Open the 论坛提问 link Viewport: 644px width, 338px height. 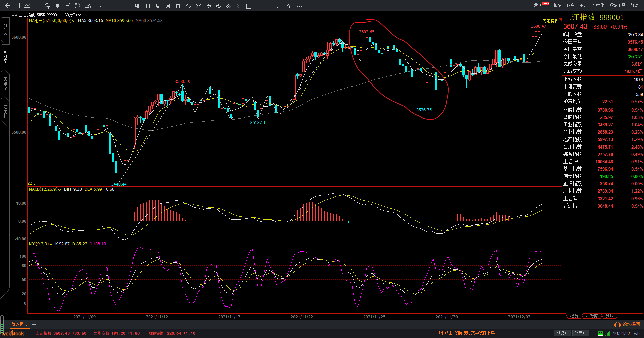pos(627,324)
